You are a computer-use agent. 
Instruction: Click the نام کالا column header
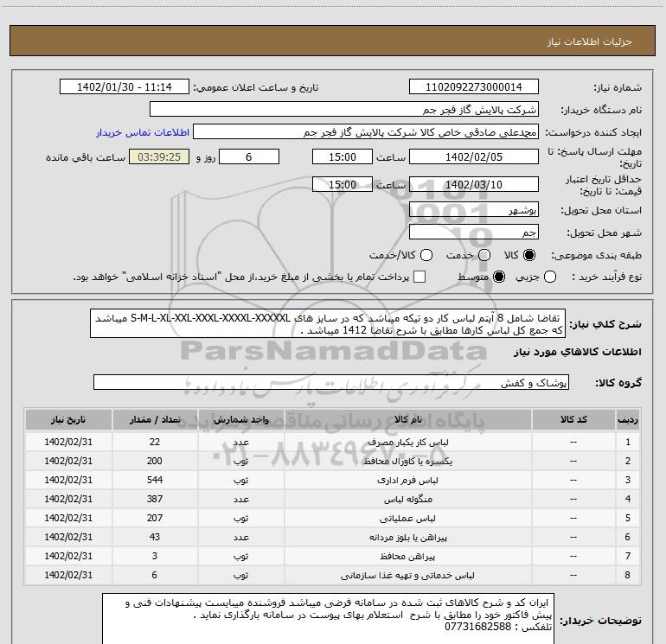point(407,419)
